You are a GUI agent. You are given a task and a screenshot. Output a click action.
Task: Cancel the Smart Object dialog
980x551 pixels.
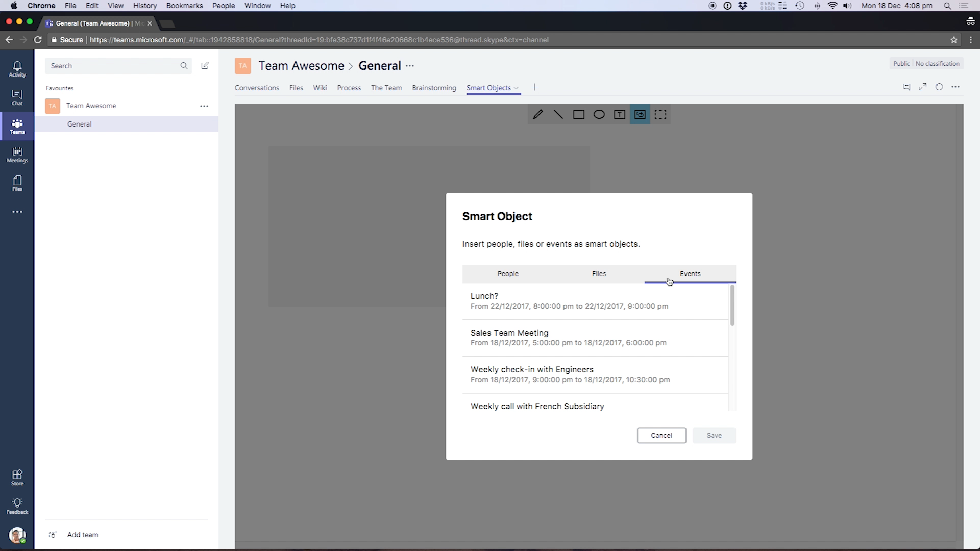tap(661, 435)
